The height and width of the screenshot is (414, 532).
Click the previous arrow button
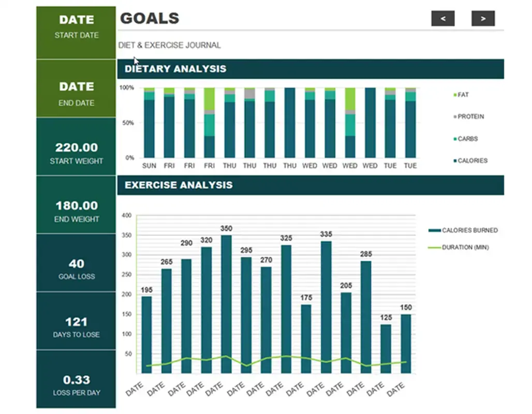click(x=442, y=19)
